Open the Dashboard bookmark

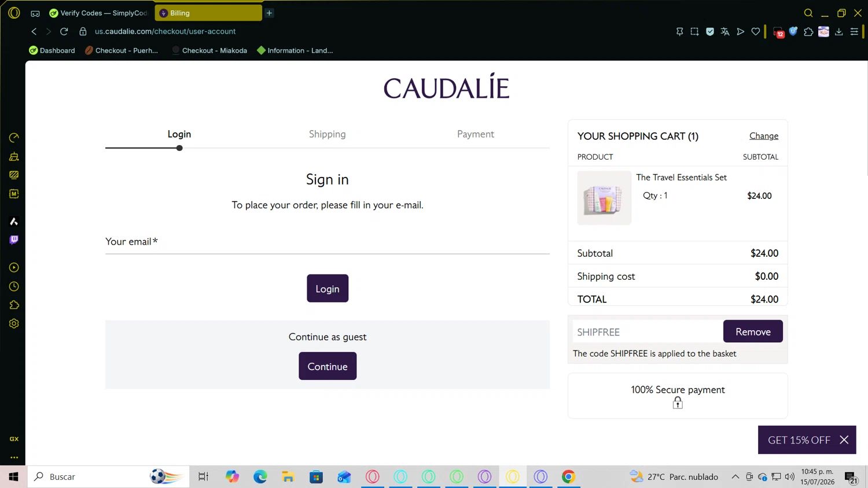pos(52,50)
